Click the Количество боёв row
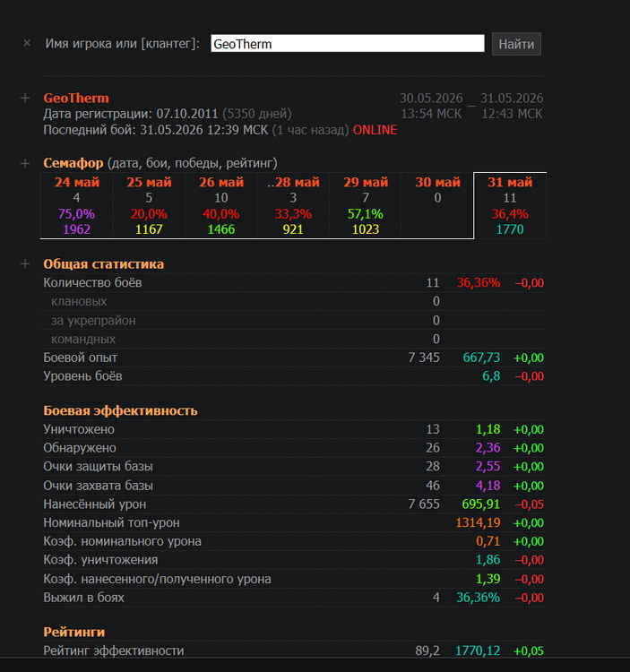 [x=294, y=283]
